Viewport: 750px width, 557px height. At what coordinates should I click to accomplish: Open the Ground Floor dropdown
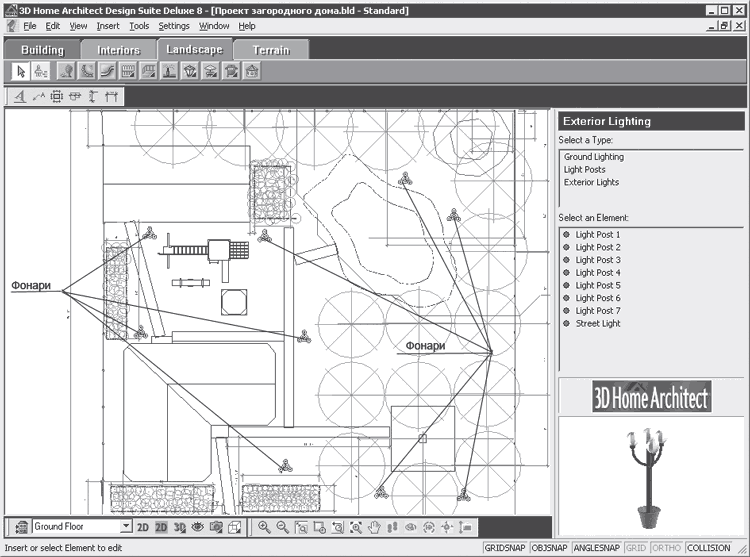[125, 527]
